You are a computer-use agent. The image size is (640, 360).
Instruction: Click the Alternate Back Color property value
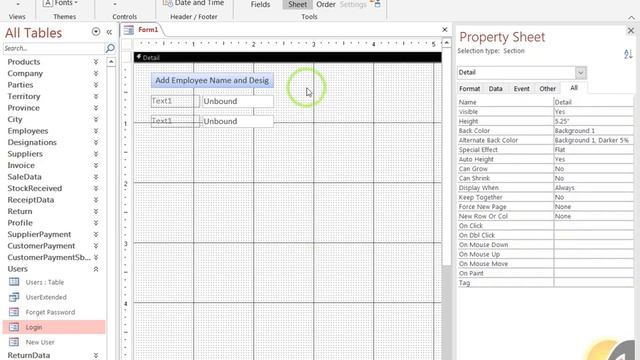pos(593,140)
